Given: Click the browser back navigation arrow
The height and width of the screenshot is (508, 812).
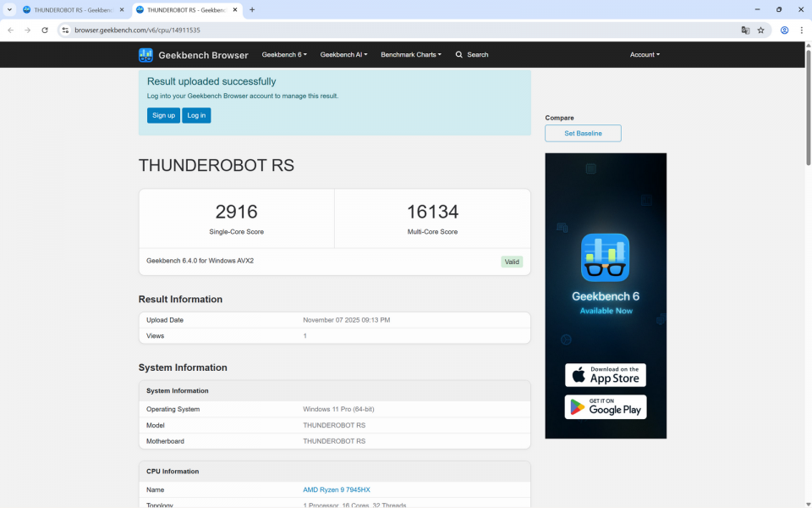Looking at the screenshot, I should (x=9, y=30).
